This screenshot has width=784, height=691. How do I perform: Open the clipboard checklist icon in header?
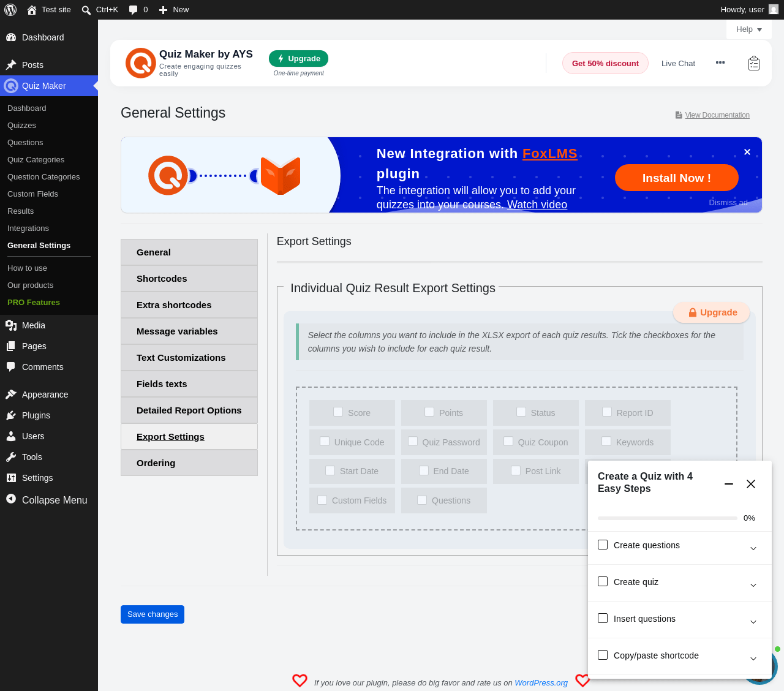point(754,63)
